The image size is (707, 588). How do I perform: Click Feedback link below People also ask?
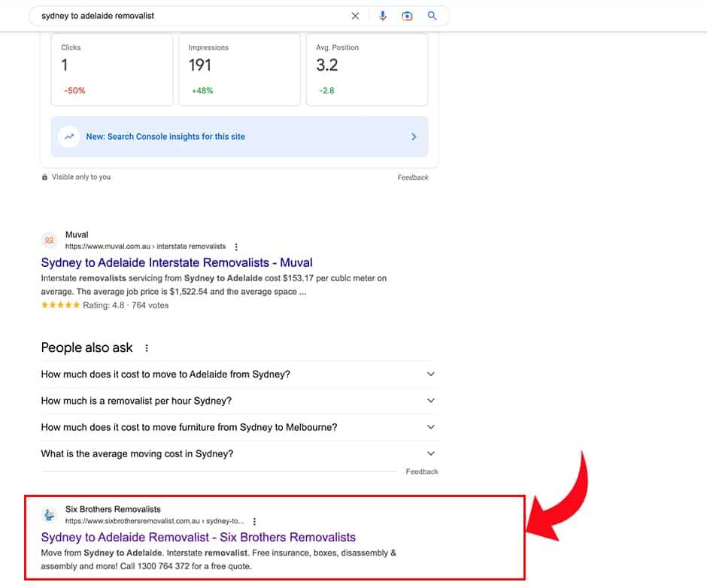click(421, 471)
